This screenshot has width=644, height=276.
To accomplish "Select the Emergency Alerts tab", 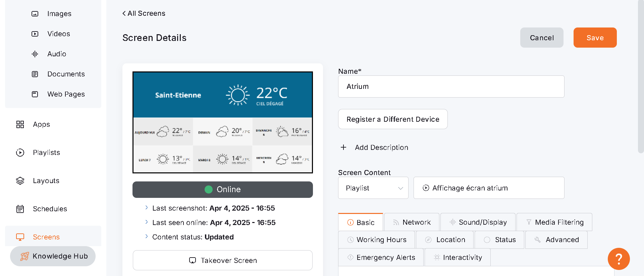I will tap(381, 258).
